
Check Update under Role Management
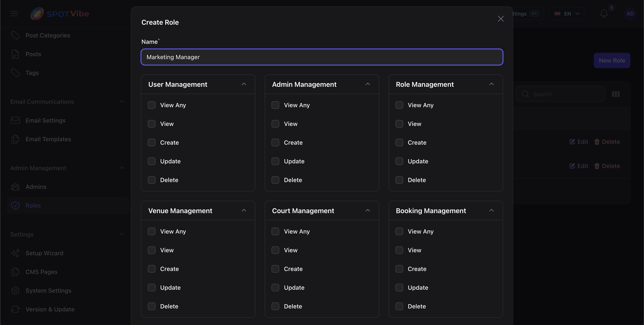pos(399,161)
